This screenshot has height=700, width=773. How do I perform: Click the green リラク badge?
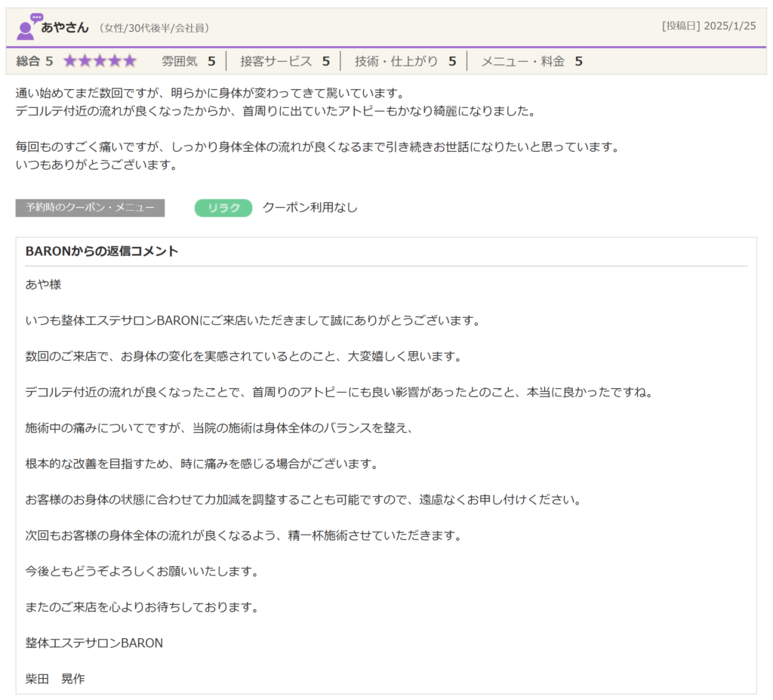click(x=223, y=208)
